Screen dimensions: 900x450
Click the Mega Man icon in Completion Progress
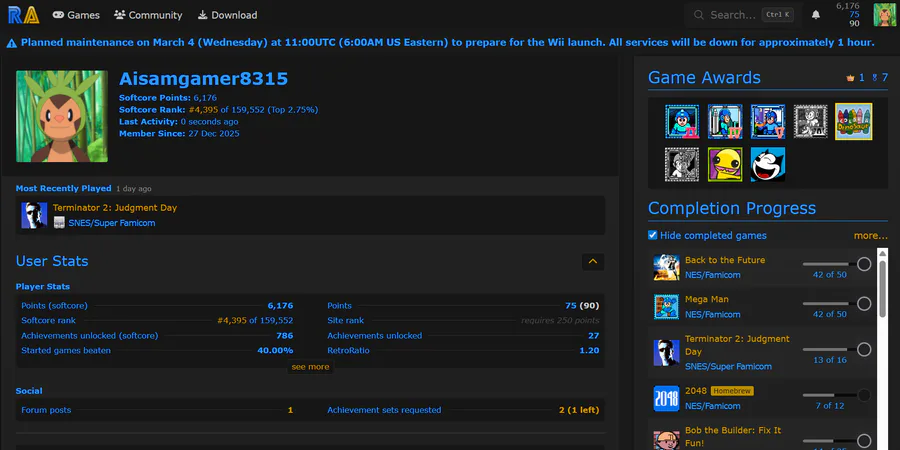[666, 307]
